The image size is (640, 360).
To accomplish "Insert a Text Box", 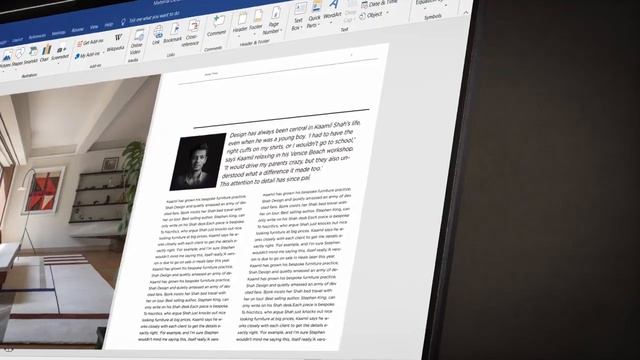I will [298, 17].
